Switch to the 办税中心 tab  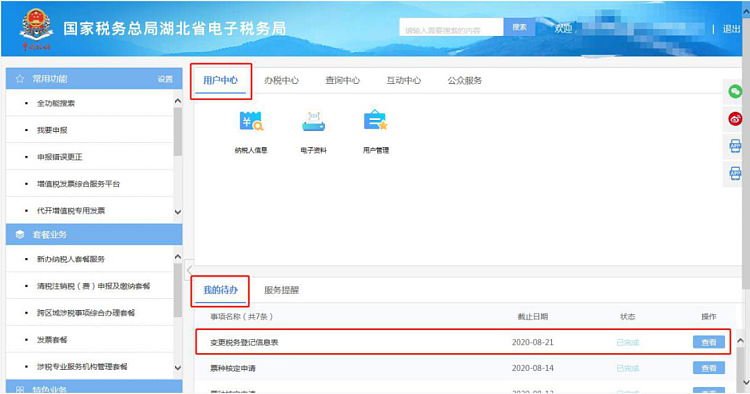281,80
